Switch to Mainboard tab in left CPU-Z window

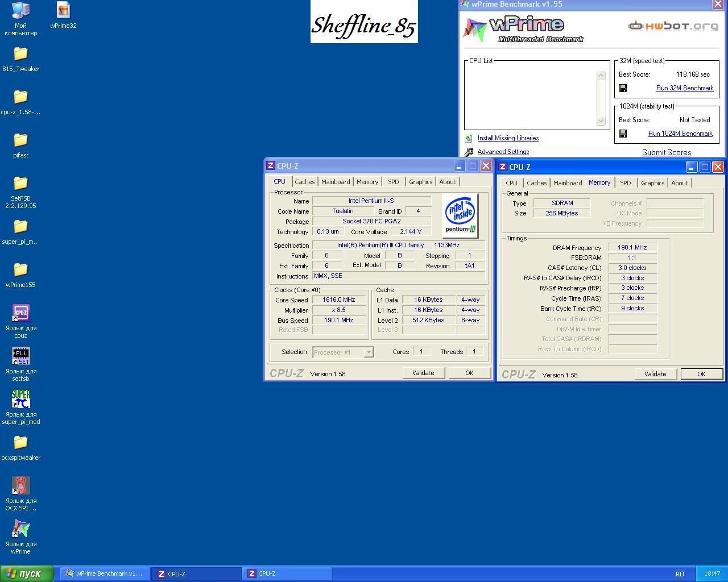coord(336,182)
